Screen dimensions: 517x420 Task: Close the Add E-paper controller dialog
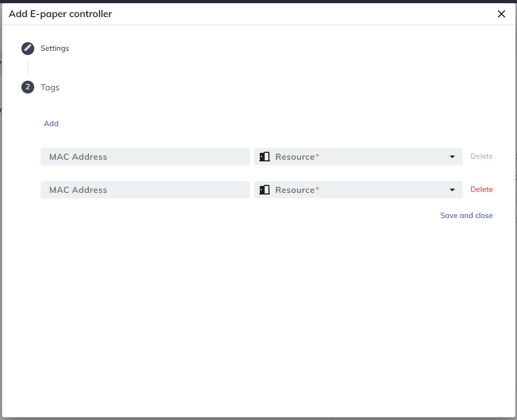coord(501,14)
